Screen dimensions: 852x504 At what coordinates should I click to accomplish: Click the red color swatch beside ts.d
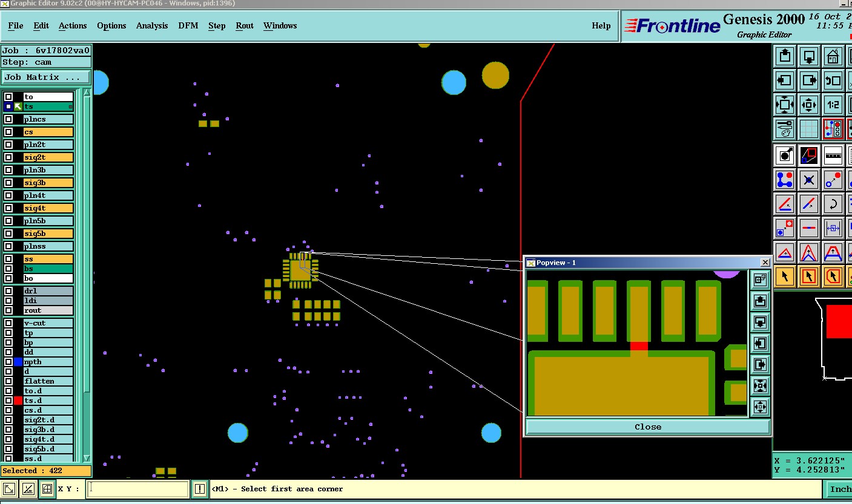pos(18,401)
